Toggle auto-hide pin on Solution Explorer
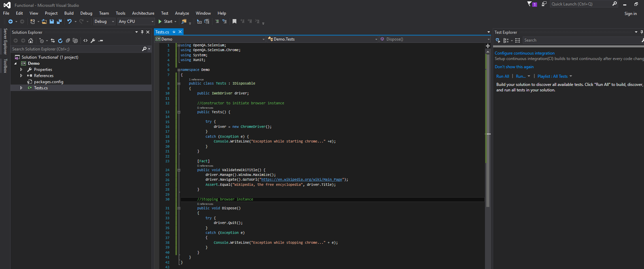 click(142, 32)
